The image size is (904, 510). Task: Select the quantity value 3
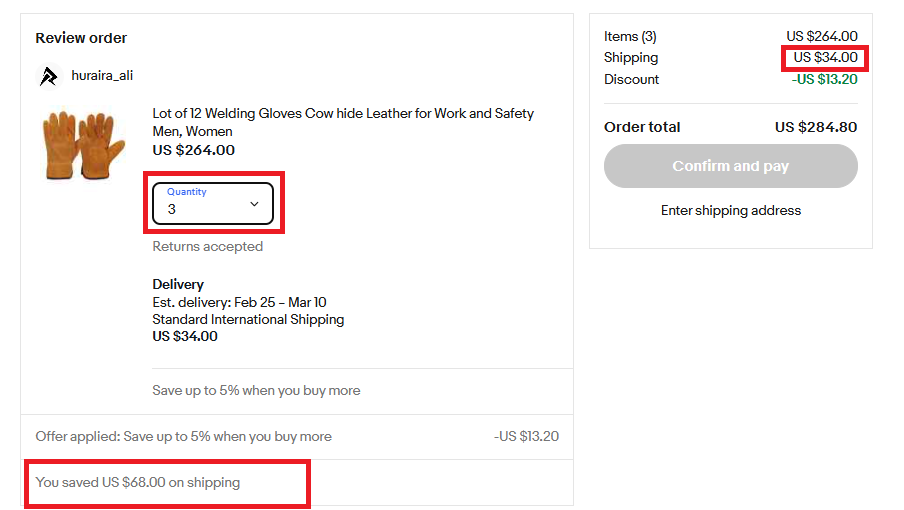pos(172,210)
